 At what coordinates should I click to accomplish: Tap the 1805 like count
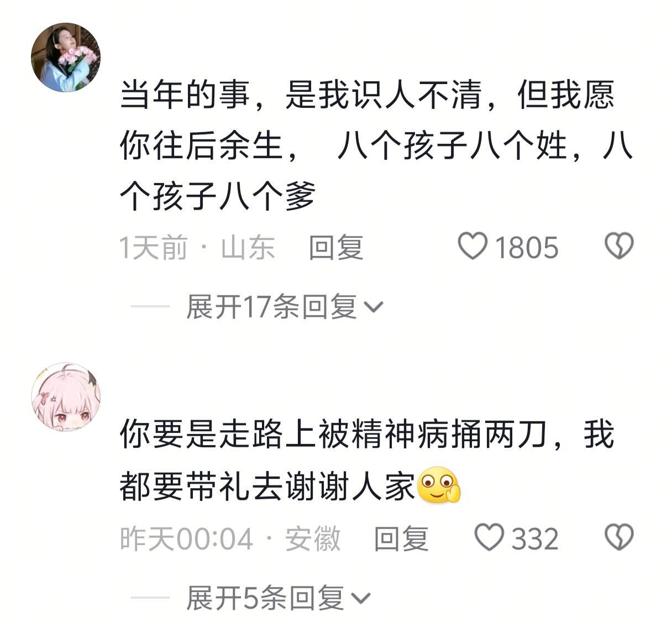527,247
